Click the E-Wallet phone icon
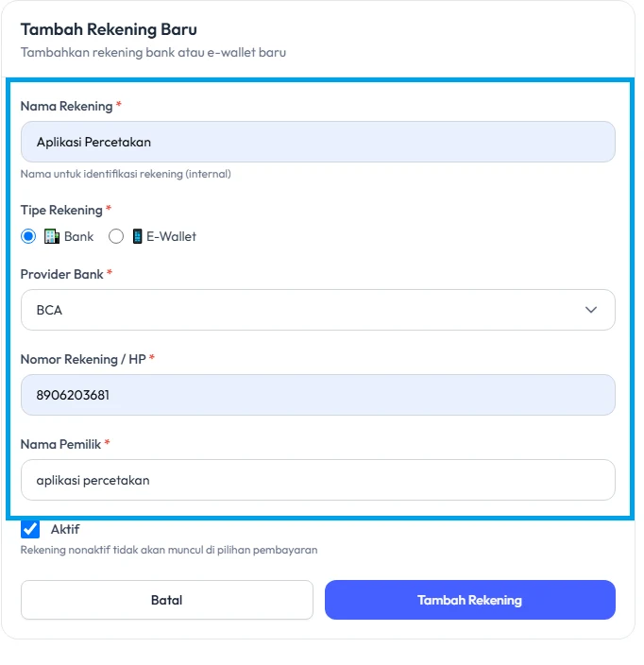The image size is (644, 665). [x=137, y=236]
